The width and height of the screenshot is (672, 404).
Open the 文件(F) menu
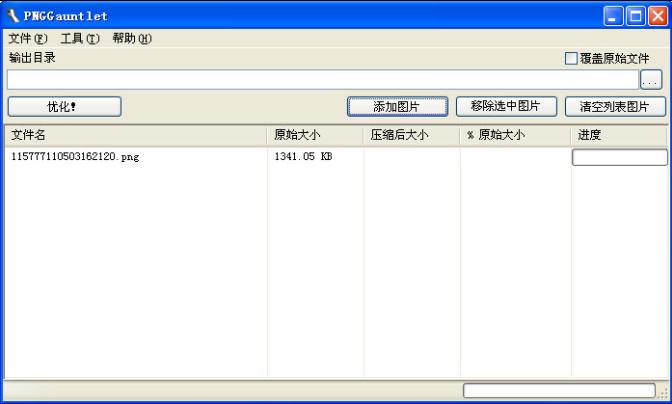(x=27, y=38)
